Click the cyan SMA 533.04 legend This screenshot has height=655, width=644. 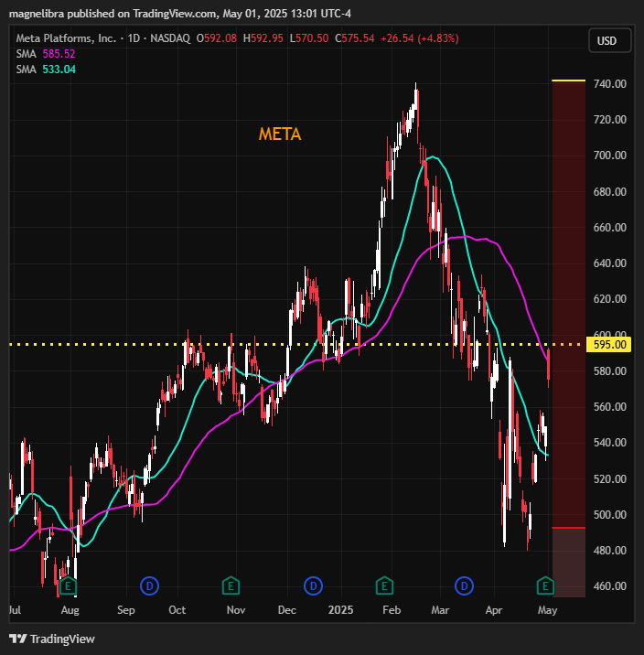[x=46, y=70]
